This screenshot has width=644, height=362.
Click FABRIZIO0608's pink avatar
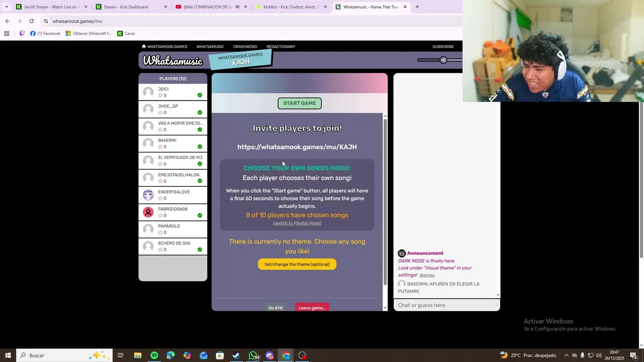point(148,212)
